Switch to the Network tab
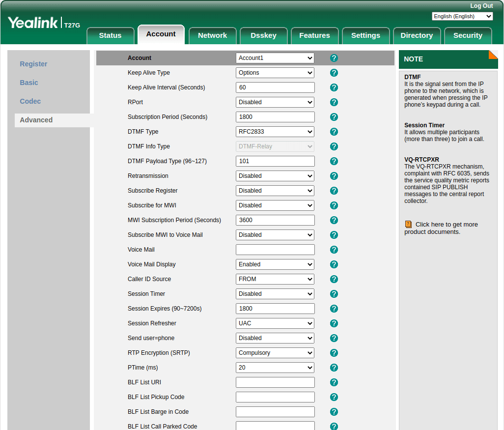Image resolution: width=504 pixels, height=430 pixels. pyautogui.click(x=212, y=35)
